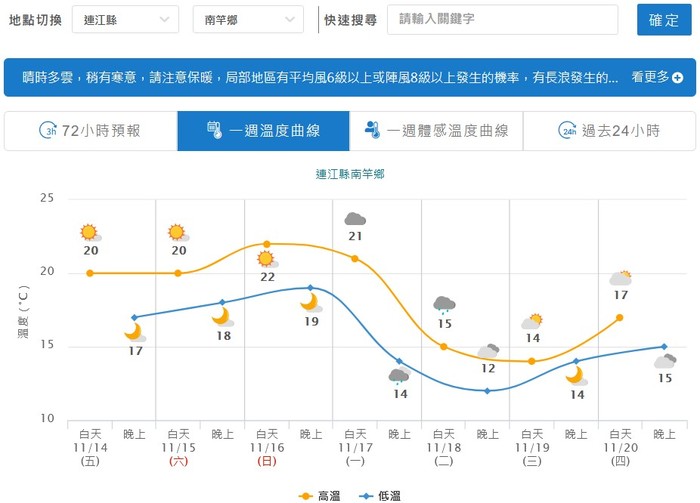Click the high temperature point at 11/16 daytime
The width and height of the screenshot is (700, 503).
(266, 244)
